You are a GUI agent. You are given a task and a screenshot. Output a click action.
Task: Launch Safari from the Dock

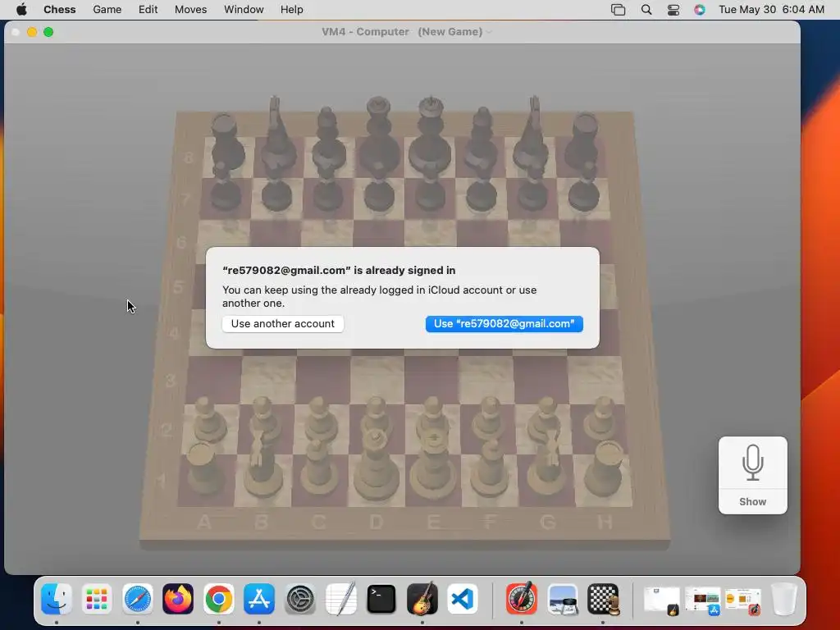[138, 598]
